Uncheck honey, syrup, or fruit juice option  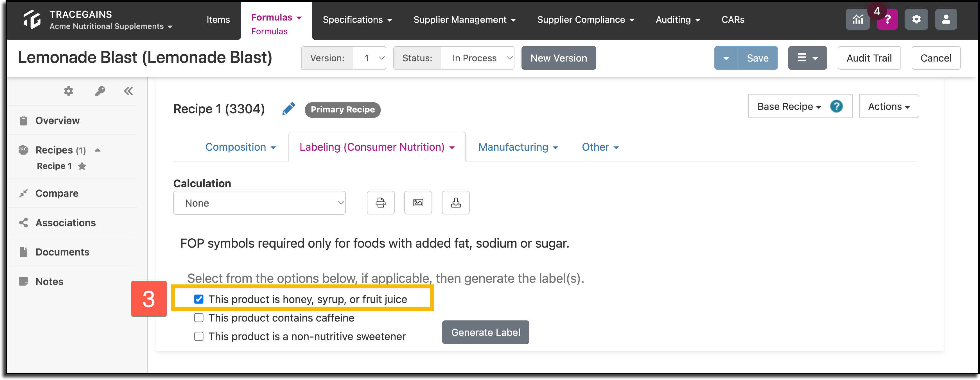tap(198, 299)
